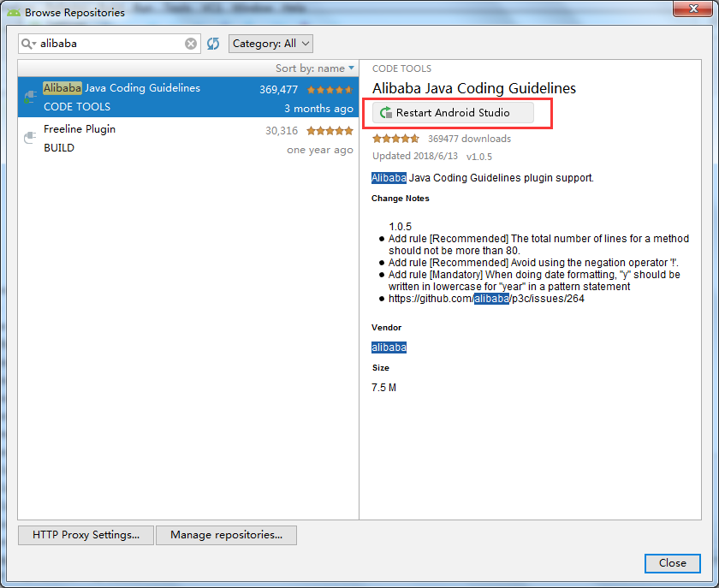Click the negation operator rule bullet
Screen dimensions: 719x588
pyautogui.click(x=533, y=263)
